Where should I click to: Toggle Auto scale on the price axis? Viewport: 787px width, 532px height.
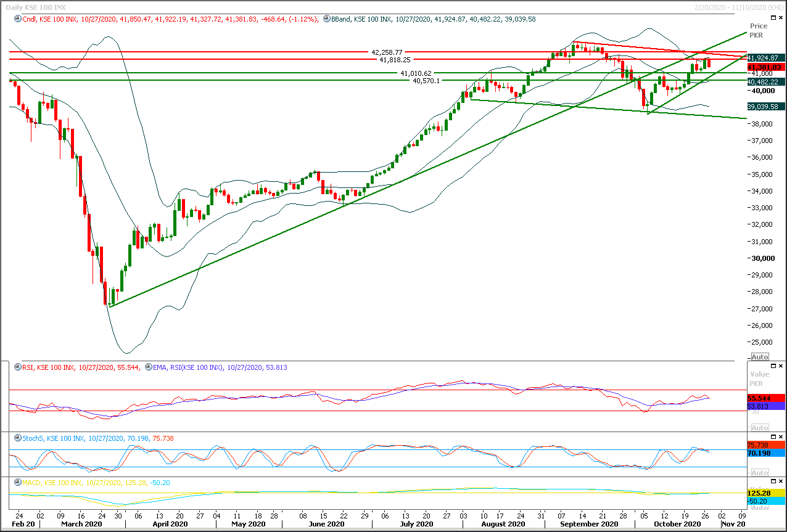760,357
